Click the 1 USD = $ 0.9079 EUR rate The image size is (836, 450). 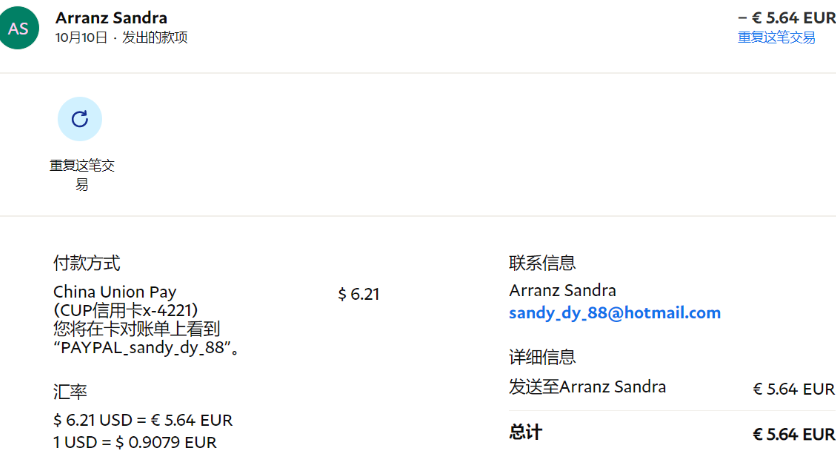pyautogui.click(x=135, y=442)
